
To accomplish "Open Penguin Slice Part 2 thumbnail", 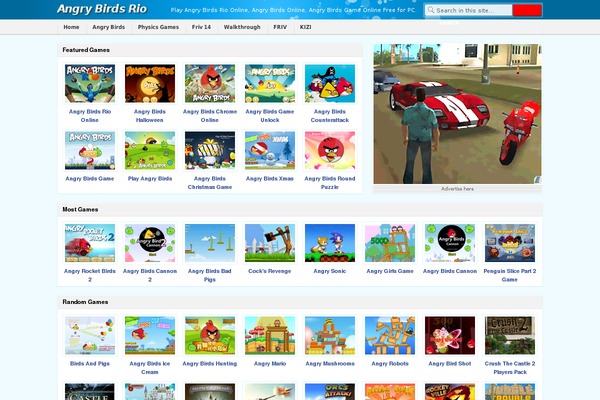I will (510, 243).
